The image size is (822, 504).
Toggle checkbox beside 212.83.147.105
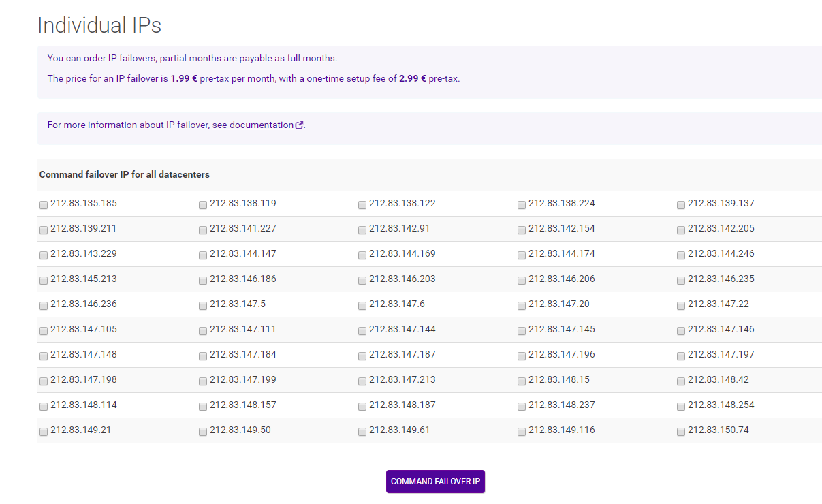tap(44, 330)
